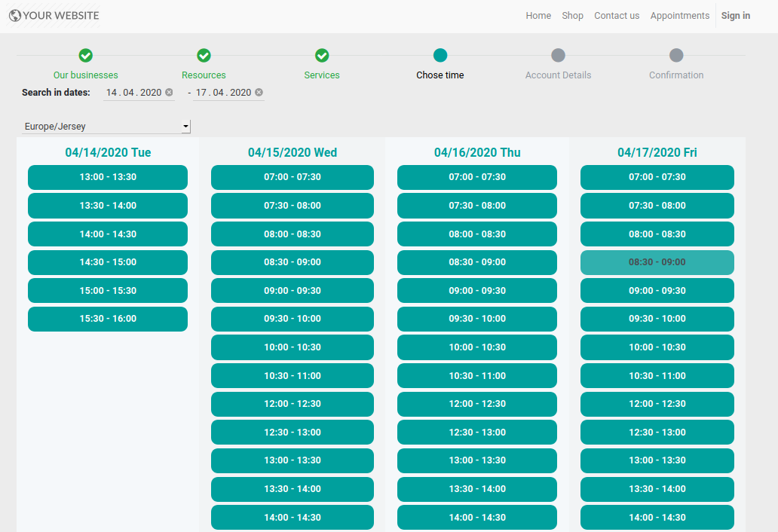Book Wednesday 12:00 - 12:30 slot

point(293,404)
